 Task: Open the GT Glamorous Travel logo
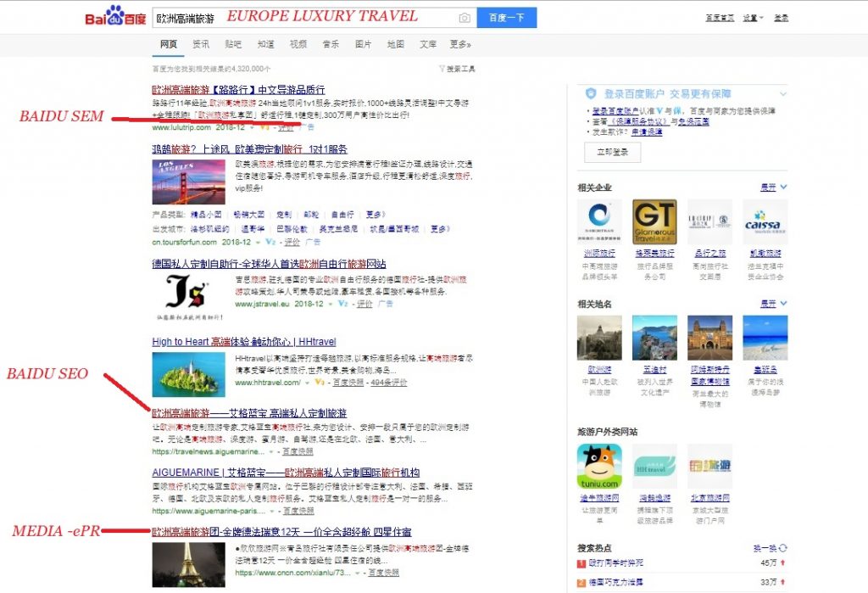[654, 221]
